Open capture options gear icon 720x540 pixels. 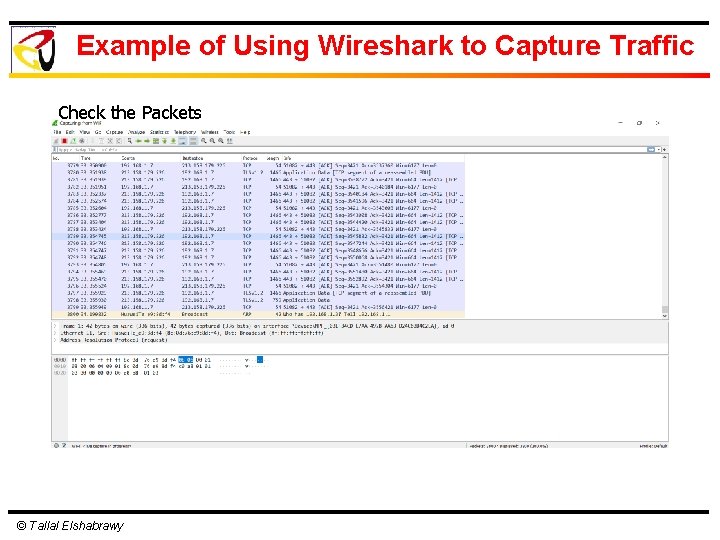pos(82,141)
